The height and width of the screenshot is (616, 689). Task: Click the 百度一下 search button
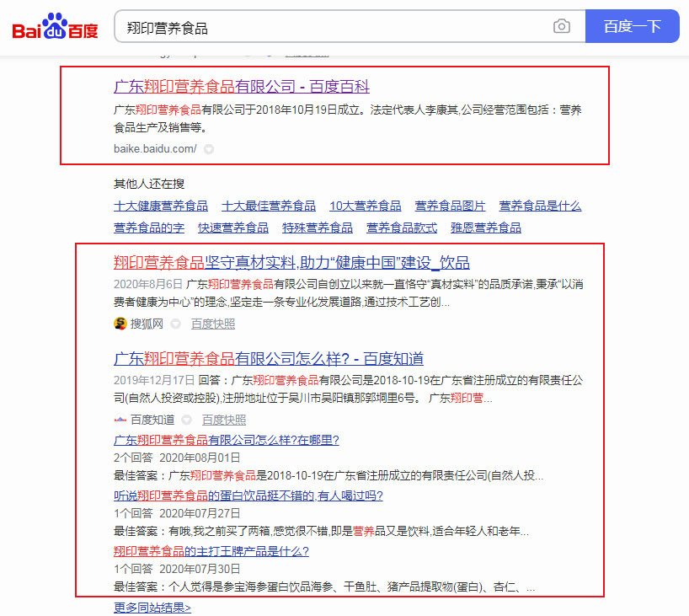[633, 26]
